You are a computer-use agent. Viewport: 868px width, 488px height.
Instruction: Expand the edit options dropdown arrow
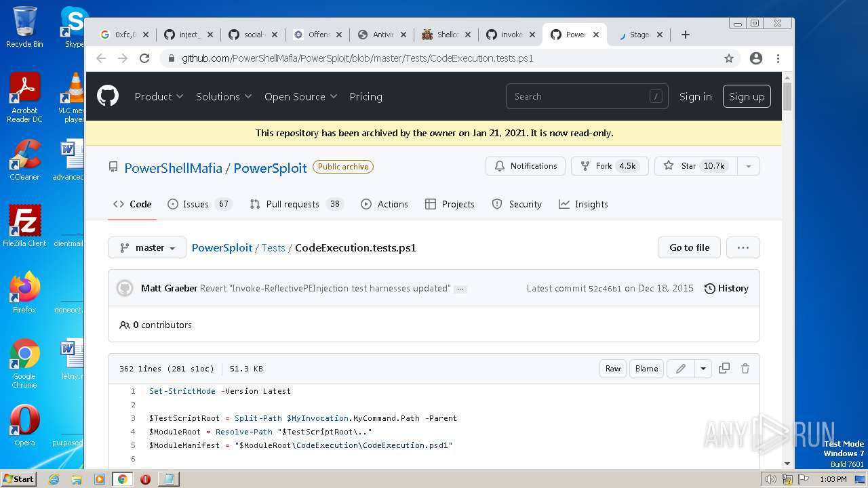pyautogui.click(x=703, y=369)
